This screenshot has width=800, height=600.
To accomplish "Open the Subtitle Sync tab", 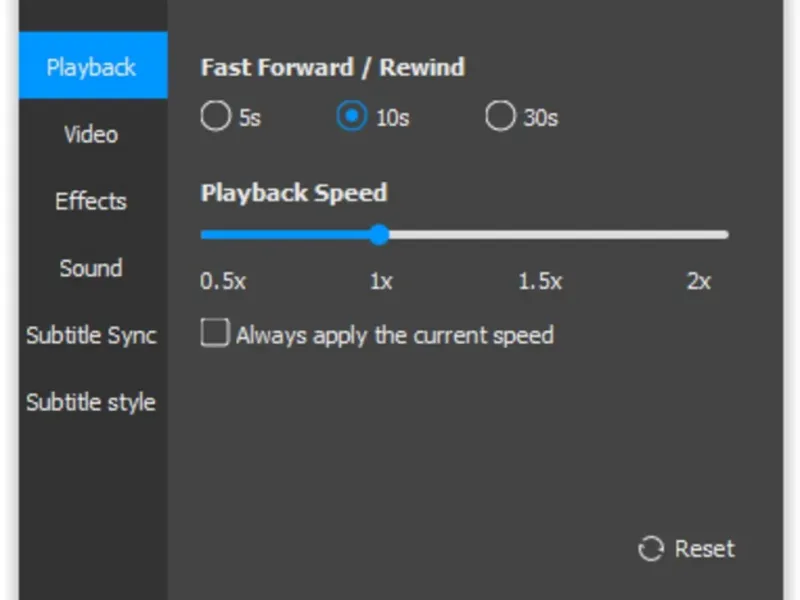I will pos(92,335).
